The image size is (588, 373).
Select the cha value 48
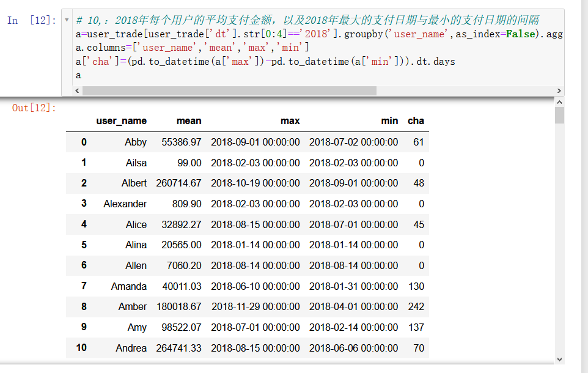click(x=419, y=183)
